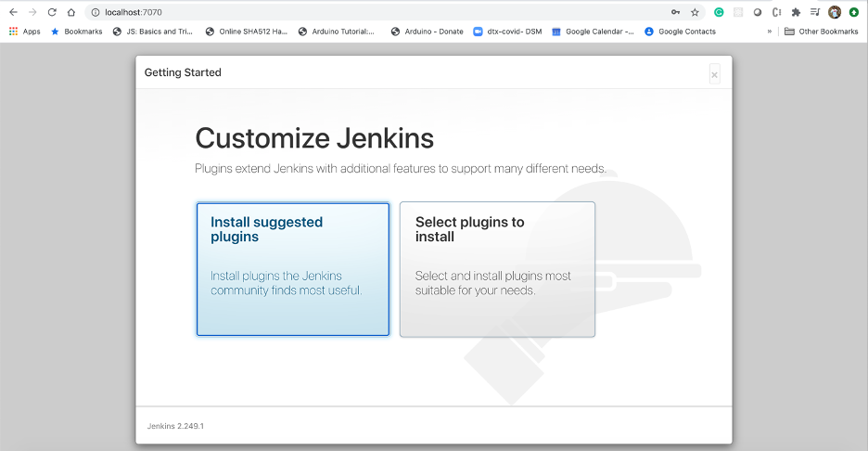Image resolution: width=868 pixels, height=451 pixels.
Task: Open the Apps shortcut in bookmarks bar
Action: coord(25,32)
